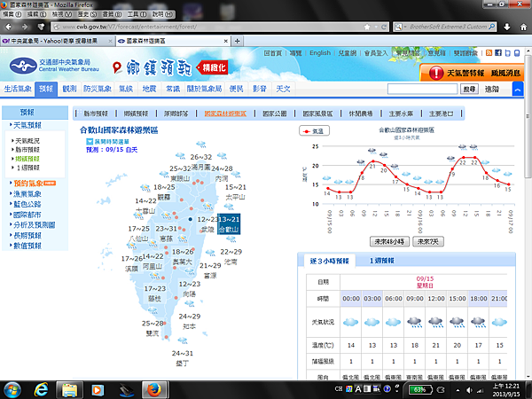Open the 觀測 navigation tab

(x=69, y=90)
